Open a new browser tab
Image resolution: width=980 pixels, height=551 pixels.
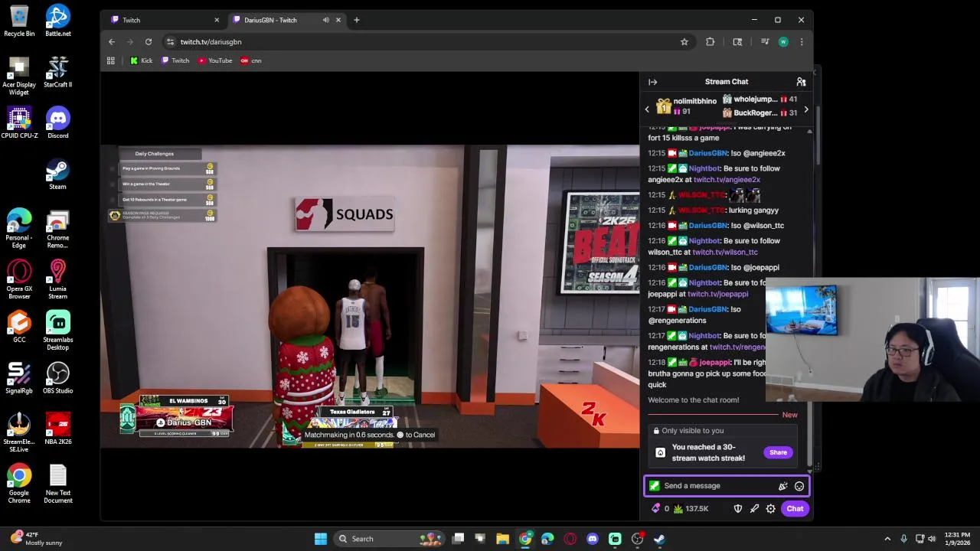(356, 20)
